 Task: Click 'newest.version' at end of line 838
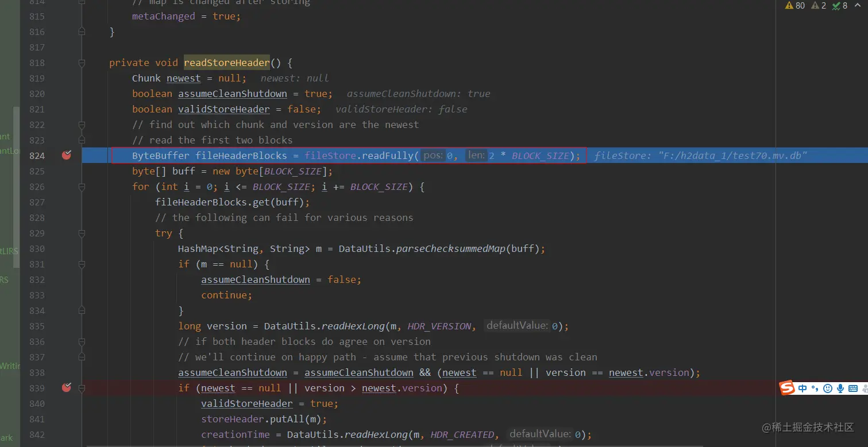[x=649, y=372]
